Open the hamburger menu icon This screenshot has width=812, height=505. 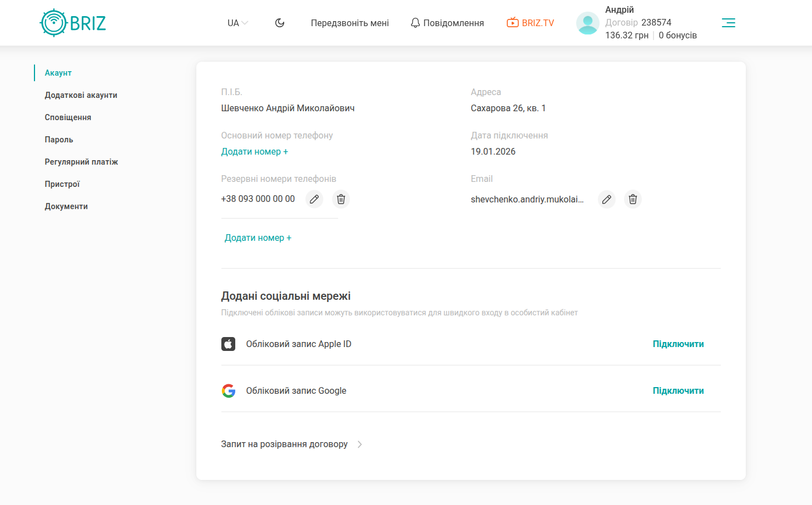coord(728,23)
